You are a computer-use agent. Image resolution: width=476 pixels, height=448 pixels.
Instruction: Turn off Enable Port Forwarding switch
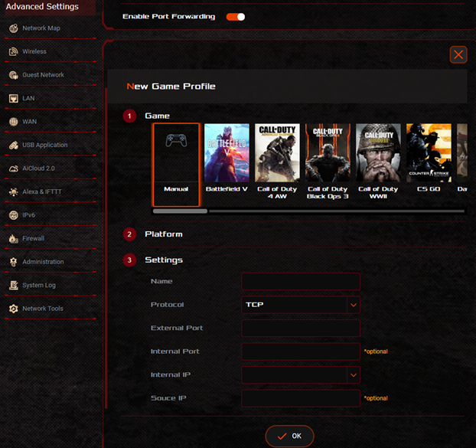click(236, 17)
